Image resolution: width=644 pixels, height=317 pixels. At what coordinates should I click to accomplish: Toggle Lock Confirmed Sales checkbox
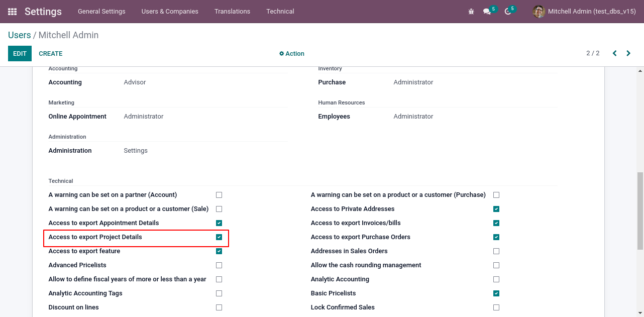point(496,307)
